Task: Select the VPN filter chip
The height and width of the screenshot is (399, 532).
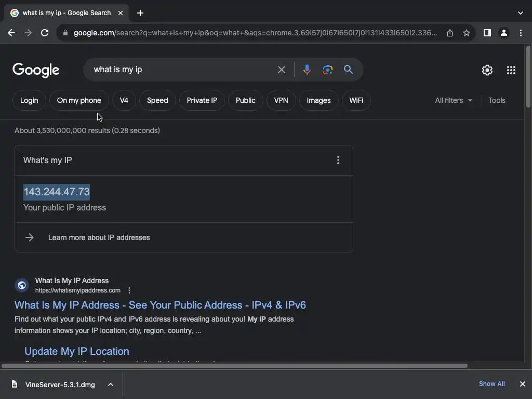Action: [281, 100]
